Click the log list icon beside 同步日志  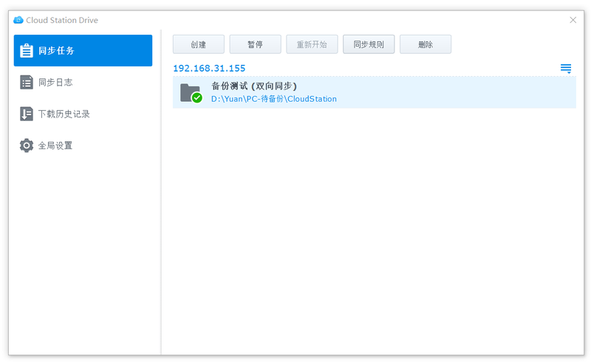pyautogui.click(x=27, y=83)
